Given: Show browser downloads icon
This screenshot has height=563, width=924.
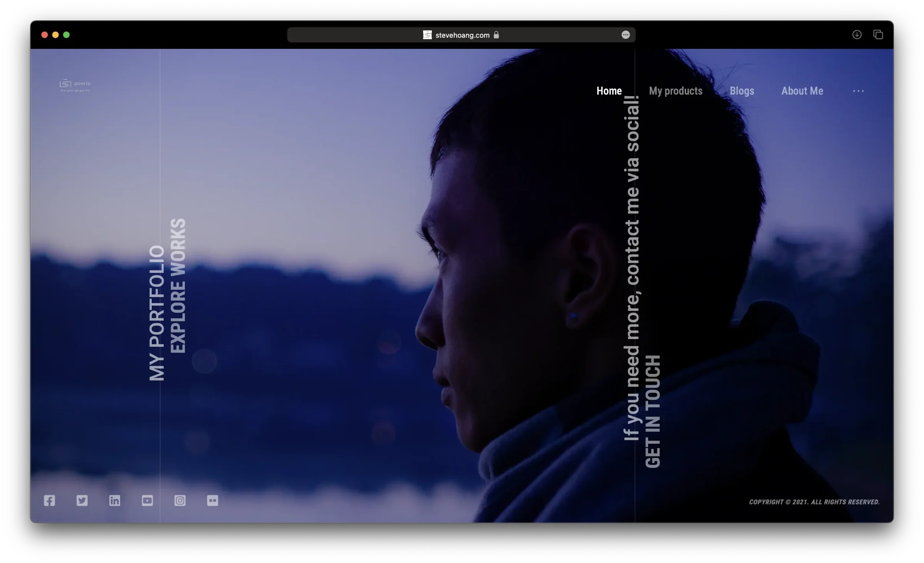Looking at the screenshot, I should tap(857, 35).
